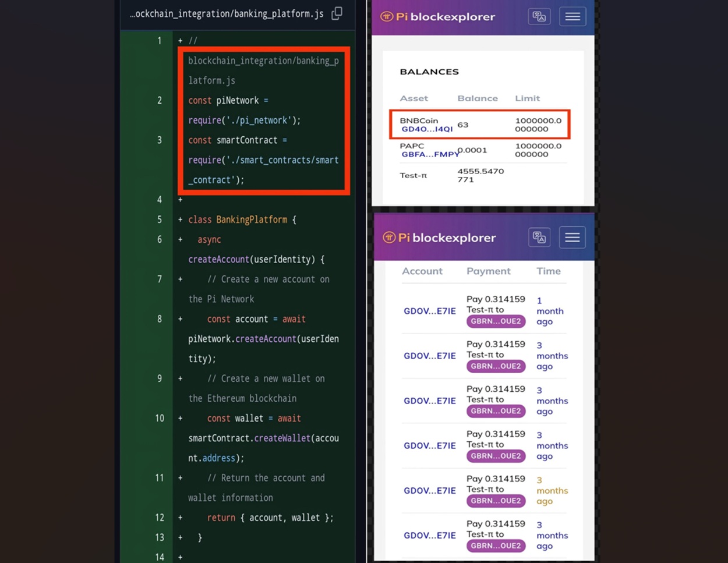Click the 'Test-π' asset name
Viewport: 728px width, 563px height.
point(413,175)
